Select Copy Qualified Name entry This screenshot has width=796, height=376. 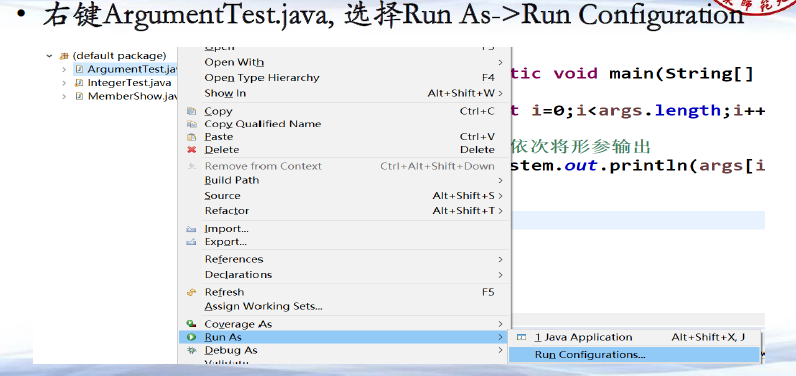point(344,124)
